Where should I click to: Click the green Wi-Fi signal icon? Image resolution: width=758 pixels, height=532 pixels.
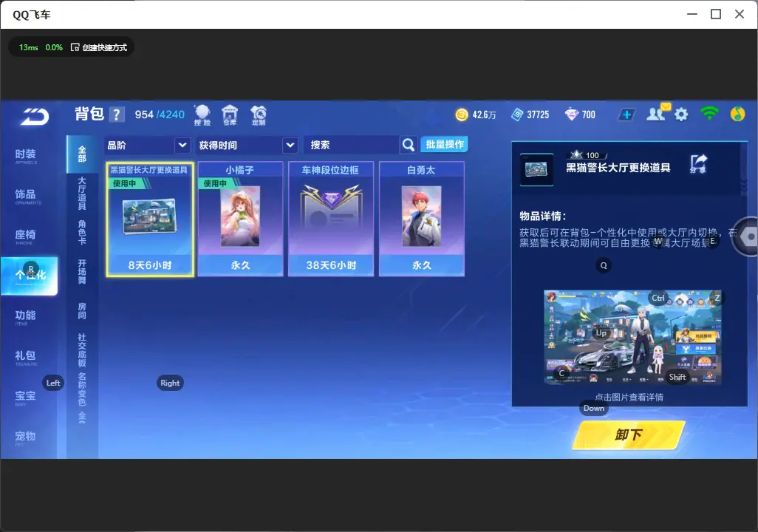(x=709, y=114)
